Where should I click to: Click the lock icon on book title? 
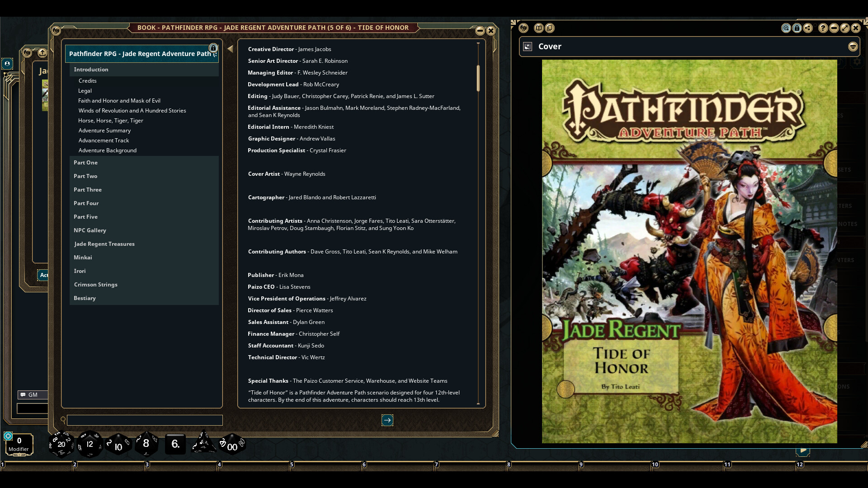pyautogui.click(x=213, y=48)
